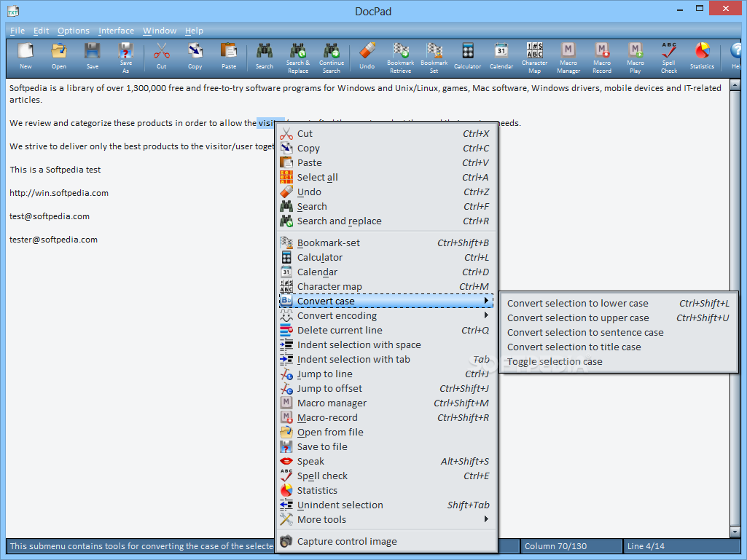
Task: Select Cut in the context menu
Action: 386,134
